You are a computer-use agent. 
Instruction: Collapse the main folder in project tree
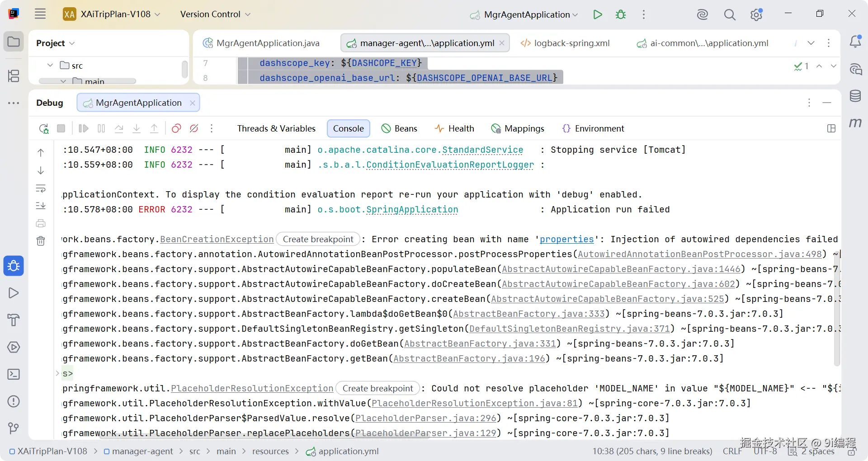click(63, 81)
